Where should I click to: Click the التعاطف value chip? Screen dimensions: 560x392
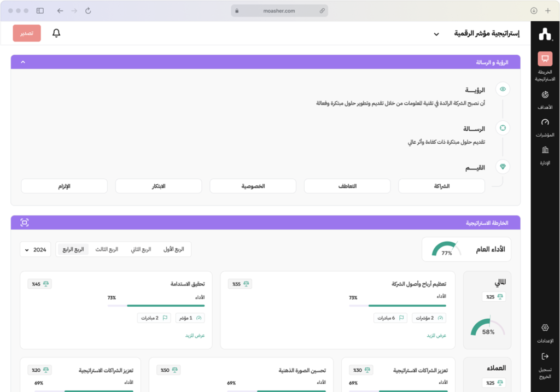point(347,186)
